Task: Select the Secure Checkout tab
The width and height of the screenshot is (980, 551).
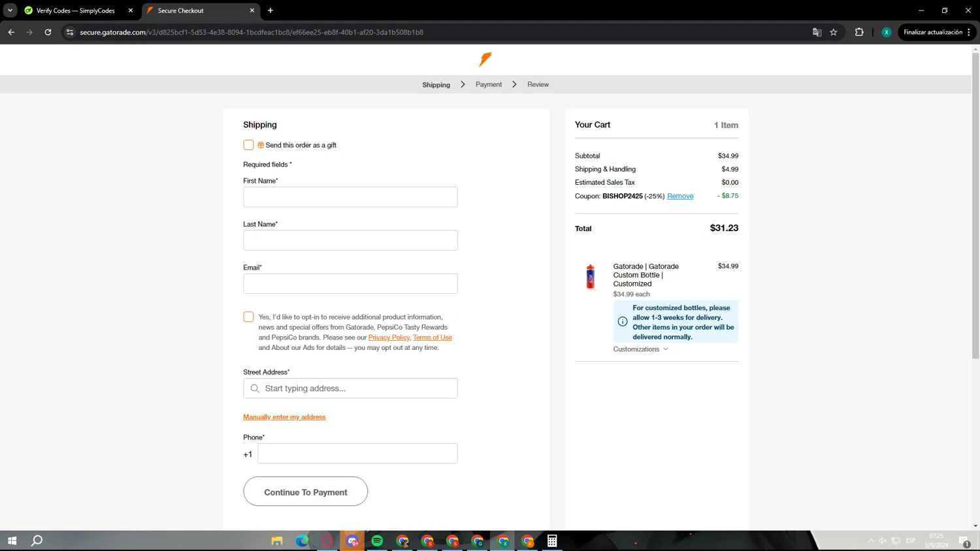Action: coord(200,10)
